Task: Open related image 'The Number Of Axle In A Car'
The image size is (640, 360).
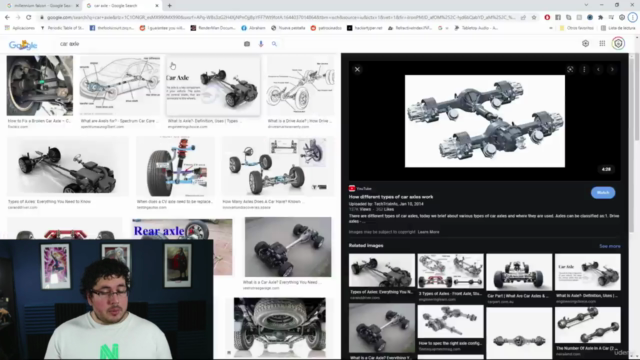Action: [x=587, y=325]
